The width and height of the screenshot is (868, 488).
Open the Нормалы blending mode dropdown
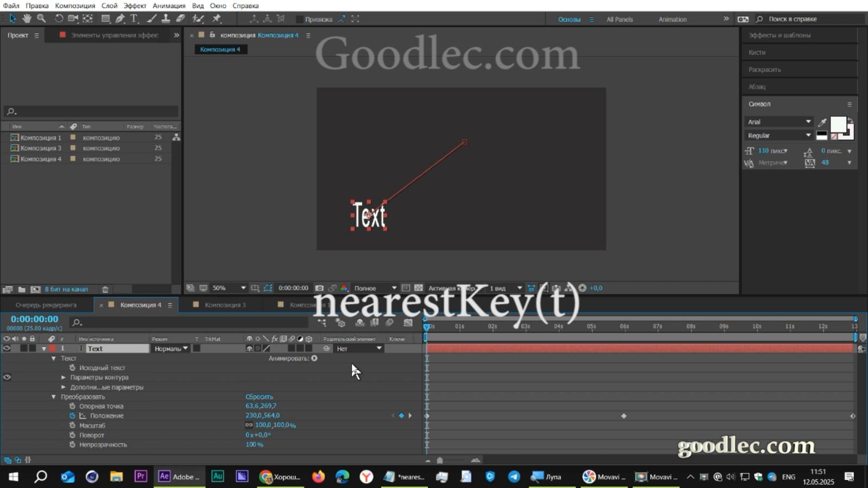[x=170, y=348]
